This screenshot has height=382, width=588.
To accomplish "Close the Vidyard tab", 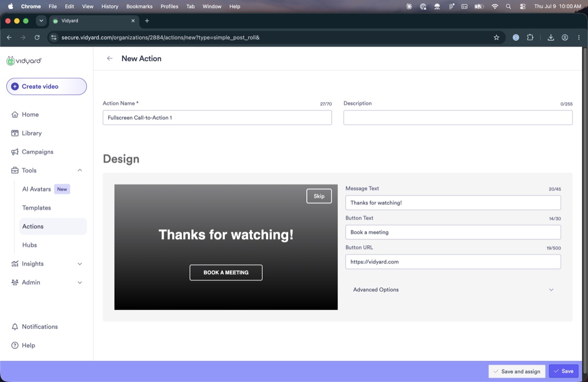I will [x=133, y=21].
